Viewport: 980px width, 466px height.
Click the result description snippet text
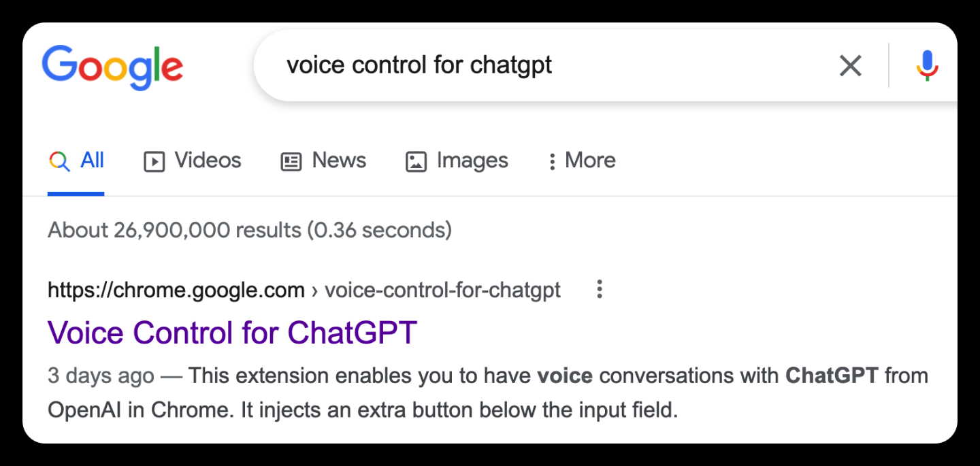tap(488, 393)
